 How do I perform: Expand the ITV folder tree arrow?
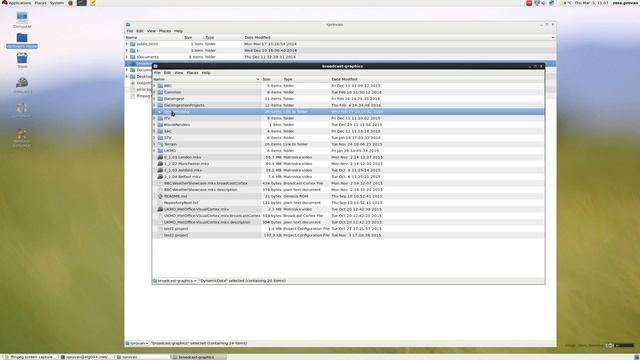pos(154,118)
